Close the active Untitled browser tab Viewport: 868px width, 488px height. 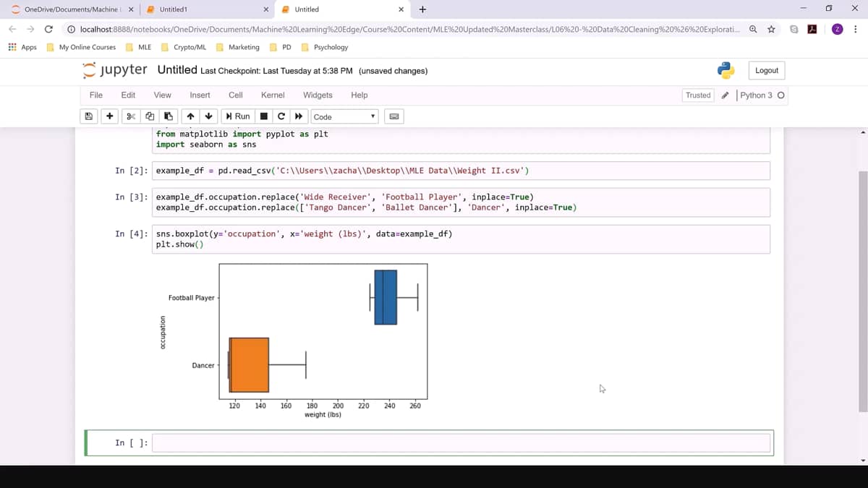tap(401, 9)
